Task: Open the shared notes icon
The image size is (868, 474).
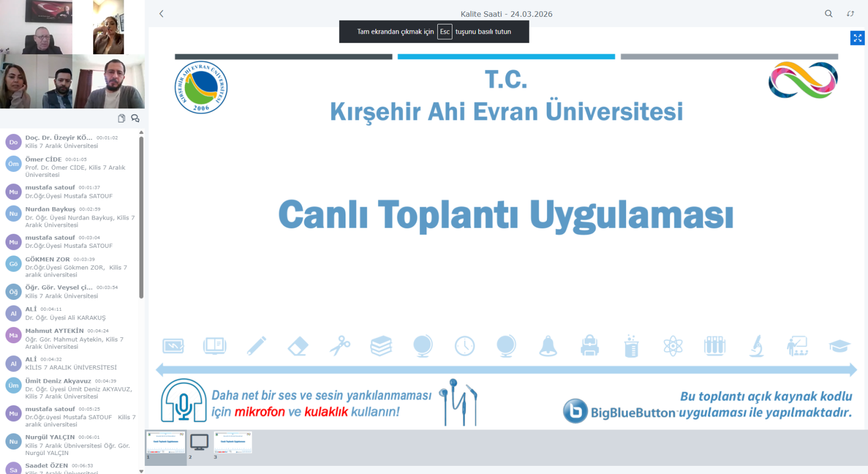Action: (x=122, y=118)
